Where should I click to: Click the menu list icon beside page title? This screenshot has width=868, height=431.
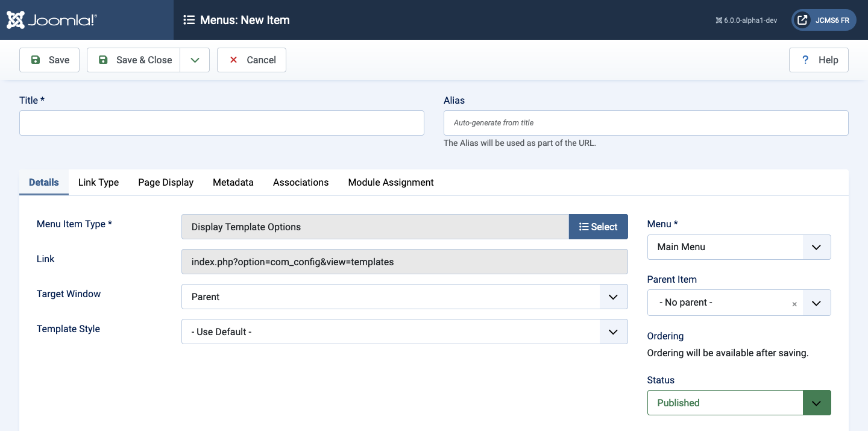coord(189,20)
